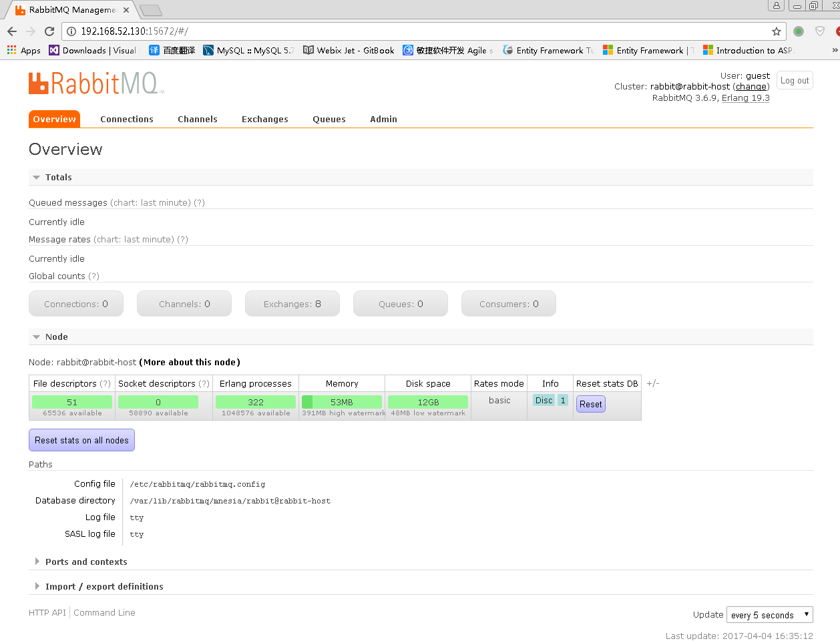Click the Log out button

point(794,80)
